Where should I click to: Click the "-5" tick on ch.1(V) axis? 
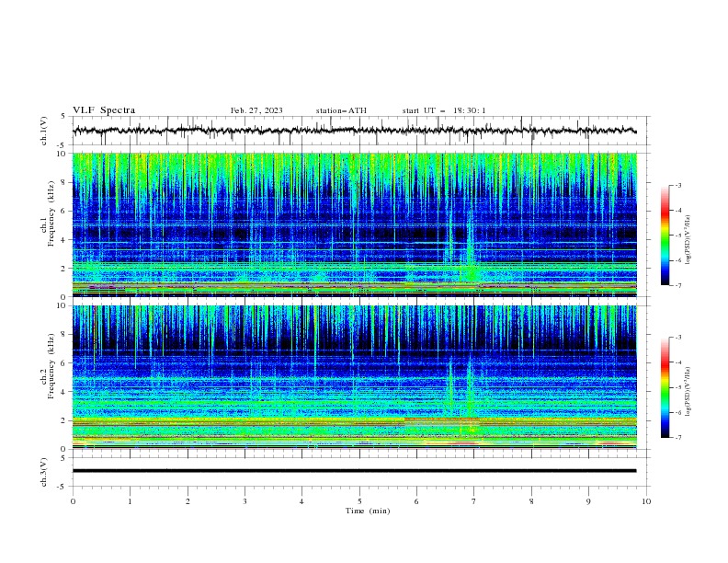pyautogui.click(x=62, y=145)
